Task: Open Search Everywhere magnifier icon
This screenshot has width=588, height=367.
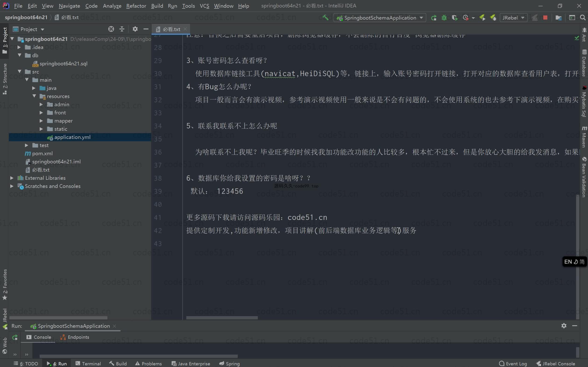Action: click(583, 18)
